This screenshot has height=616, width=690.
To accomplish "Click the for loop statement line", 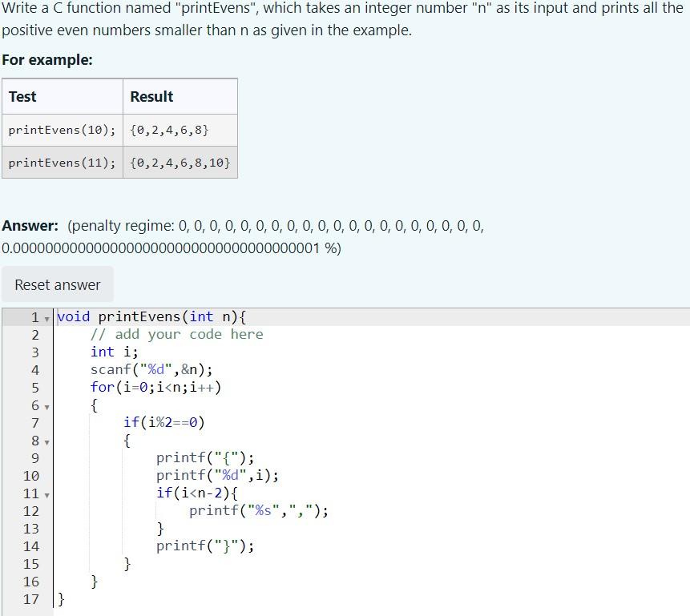I will click(x=159, y=388).
